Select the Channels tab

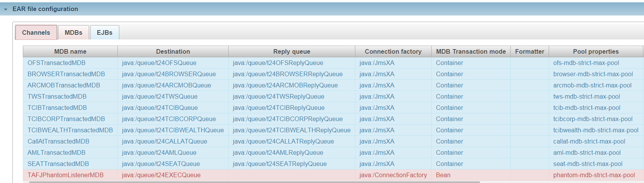[36, 32]
